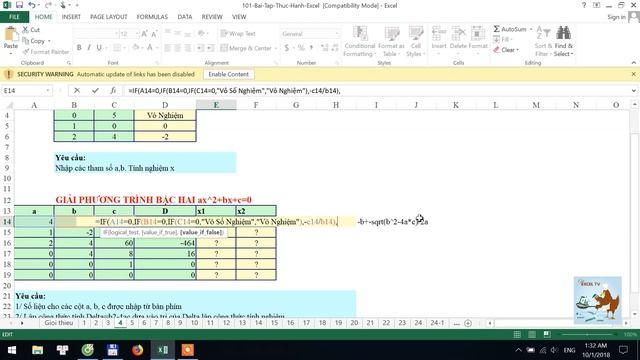The image size is (640, 360).
Task: Click the Undo arrow in title bar
Action: 32,5
